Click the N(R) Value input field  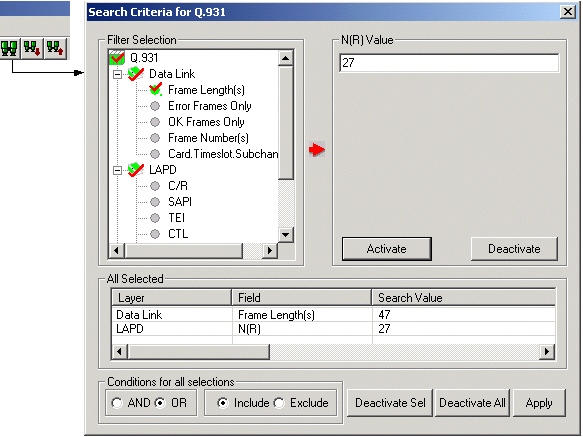pyautogui.click(x=449, y=62)
